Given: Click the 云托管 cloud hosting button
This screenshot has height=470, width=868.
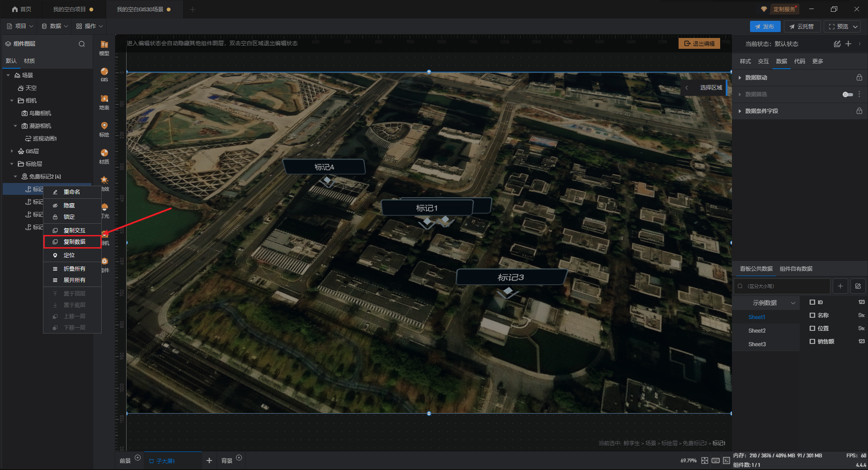Looking at the screenshot, I should [x=802, y=27].
